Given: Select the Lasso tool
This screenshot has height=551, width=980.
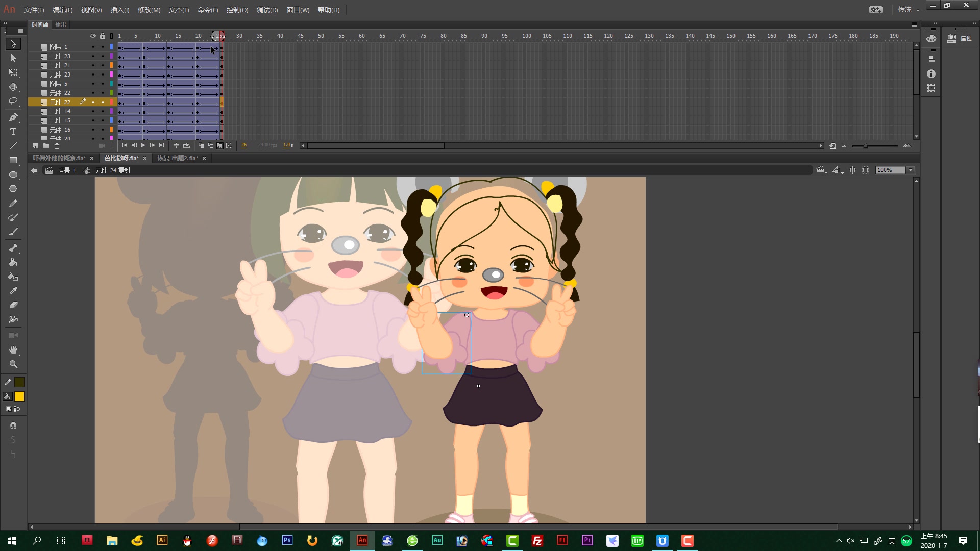Looking at the screenshot, I should [x=13, y=101].
